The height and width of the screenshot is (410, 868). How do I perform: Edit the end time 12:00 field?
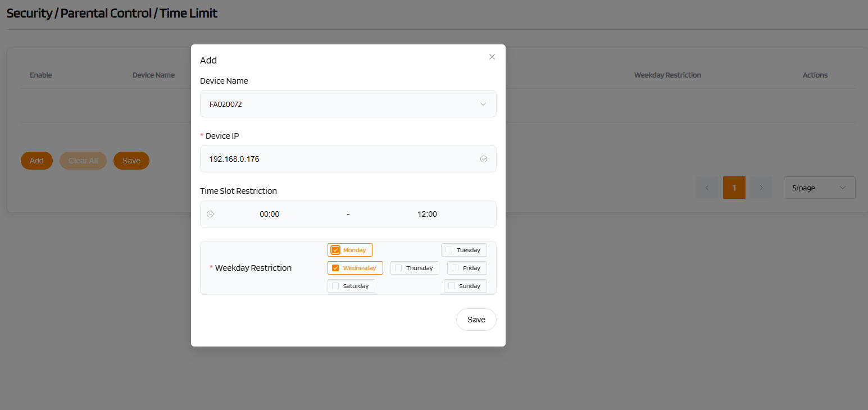tap(427, 214)
